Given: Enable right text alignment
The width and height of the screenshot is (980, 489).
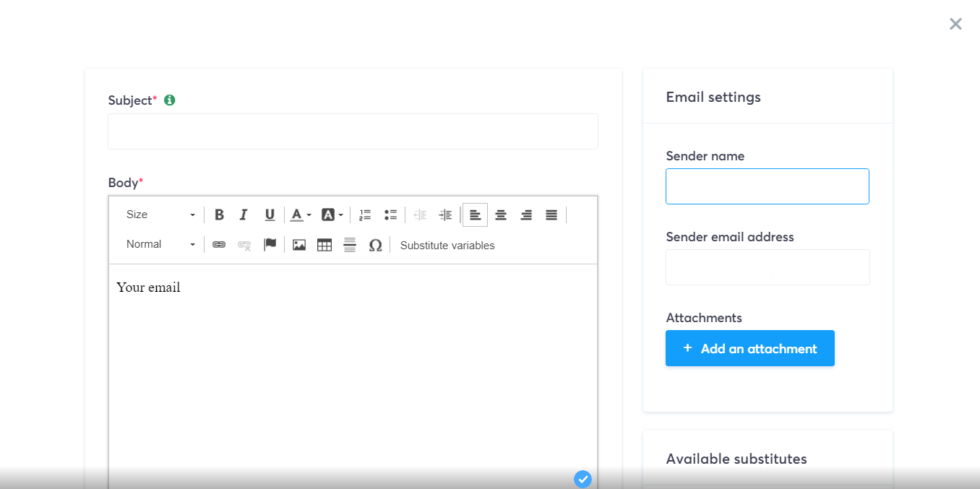Looking at the screenshot, I should 525,215.
